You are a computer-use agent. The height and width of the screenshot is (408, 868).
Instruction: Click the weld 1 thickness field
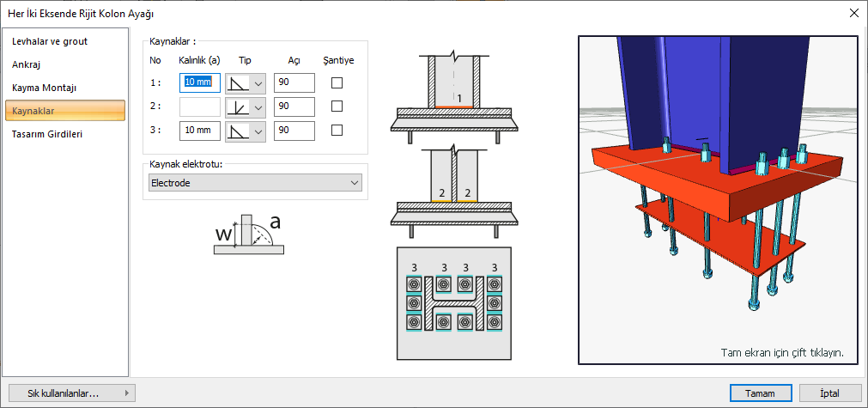200,83
